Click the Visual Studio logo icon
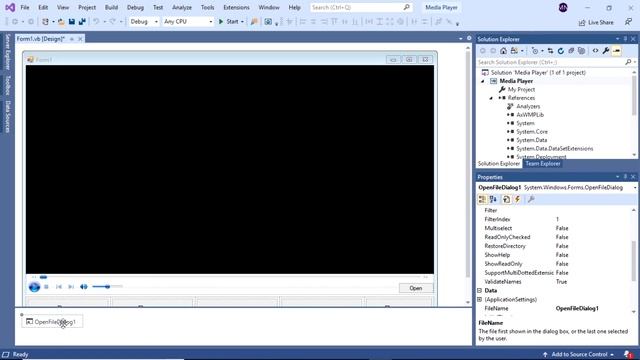 click(x=10, y=7)
